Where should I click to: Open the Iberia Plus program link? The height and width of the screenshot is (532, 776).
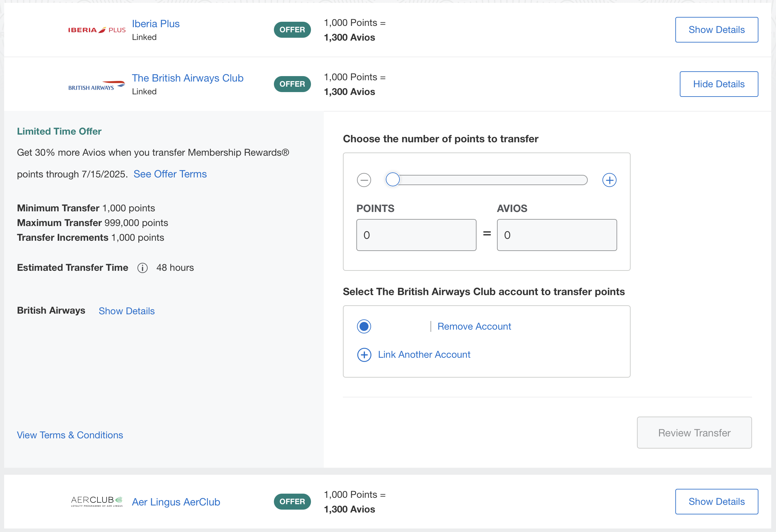[x=156, y=24]
